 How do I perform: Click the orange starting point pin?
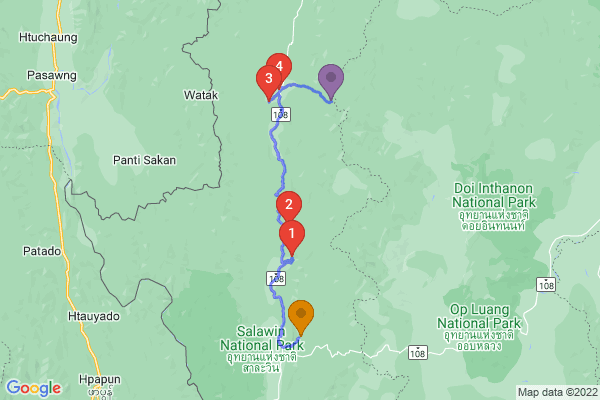pos(301,318)
